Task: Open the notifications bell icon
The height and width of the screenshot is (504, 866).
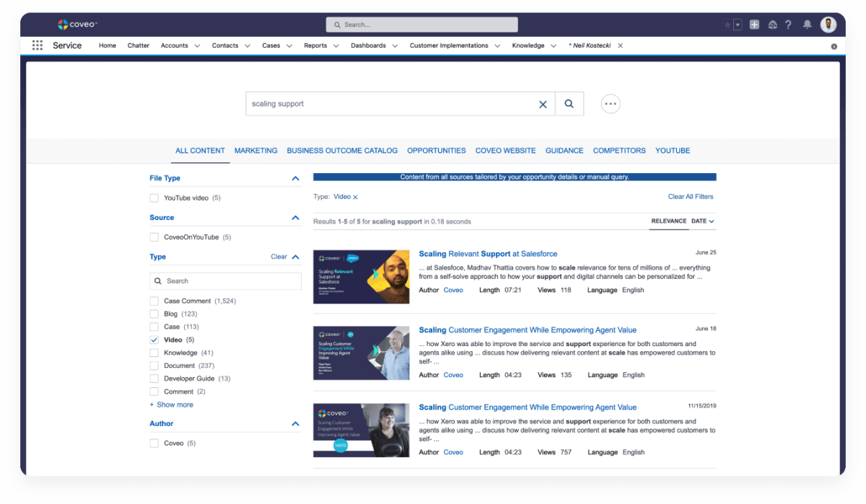Action: point(808,25)
